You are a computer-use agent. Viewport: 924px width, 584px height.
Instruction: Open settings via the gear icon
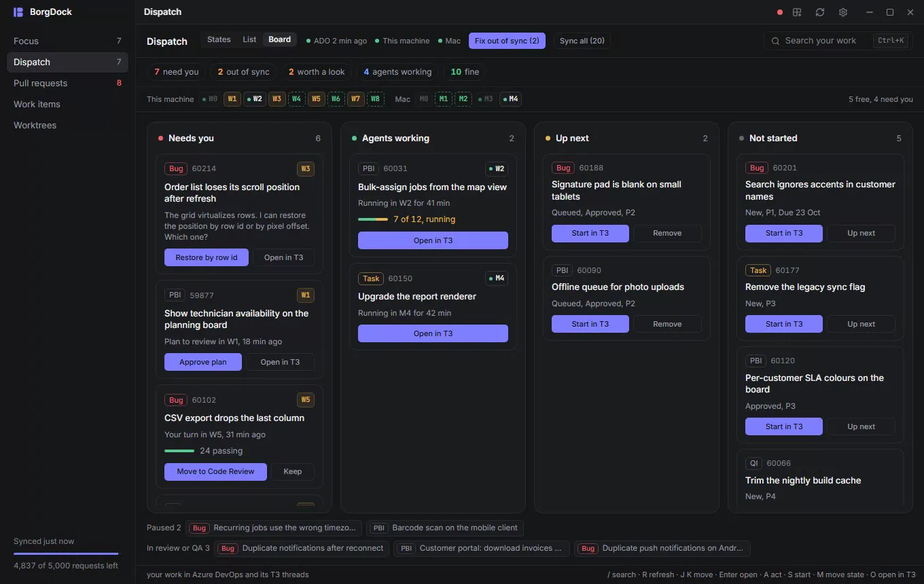[843, 12]
